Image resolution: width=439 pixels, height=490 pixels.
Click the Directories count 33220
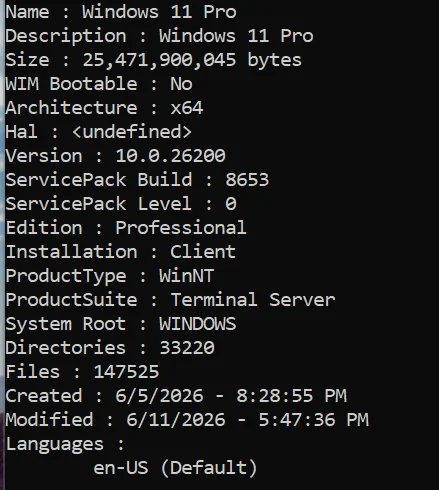coord(187,348)
